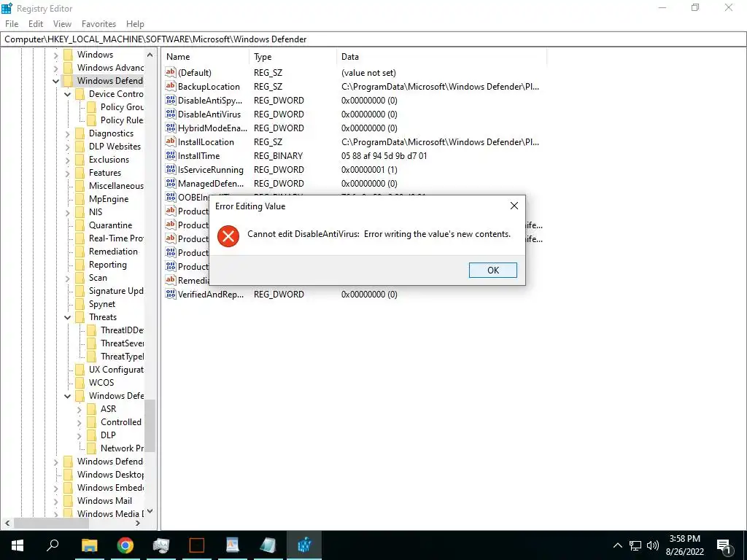The width and height of the screenshot is (747, 560).
Task: Select the VerifiedAndRep DWORD icon
Action: coord(170,294)
